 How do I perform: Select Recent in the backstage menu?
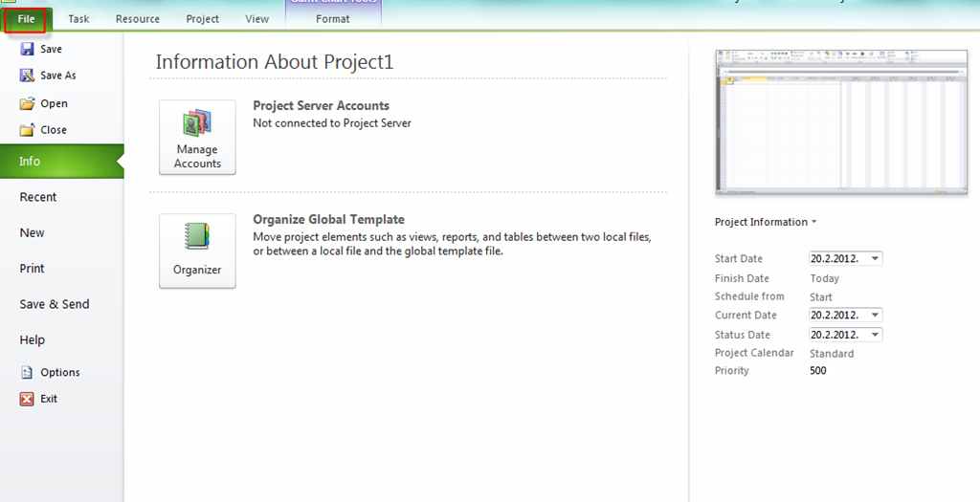click(x=38, y=197)
